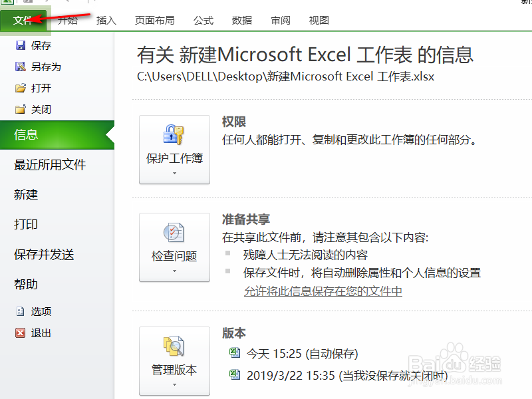
Task: Click the 准备共享 heading
Action: pyautogui.click(x=246, y=219)
